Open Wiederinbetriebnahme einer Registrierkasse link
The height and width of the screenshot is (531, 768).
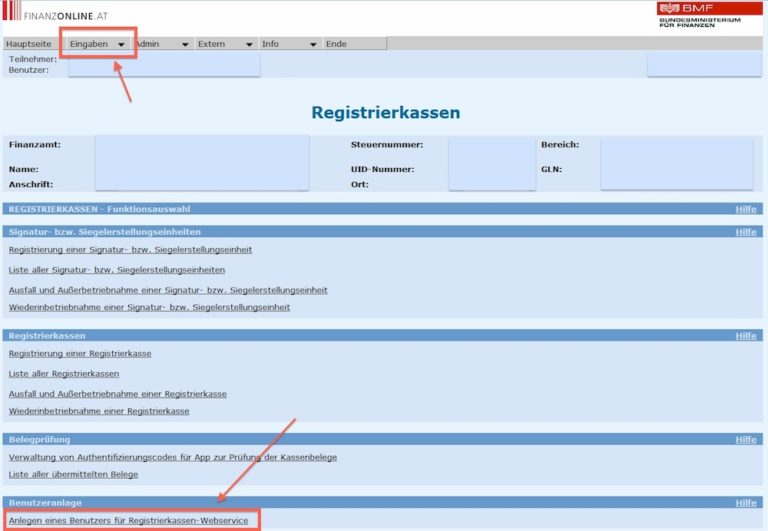click(99, 411)
